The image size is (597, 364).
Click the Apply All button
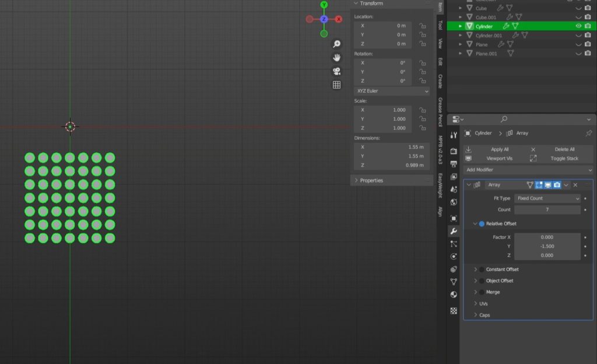click(x=500, y=150)
